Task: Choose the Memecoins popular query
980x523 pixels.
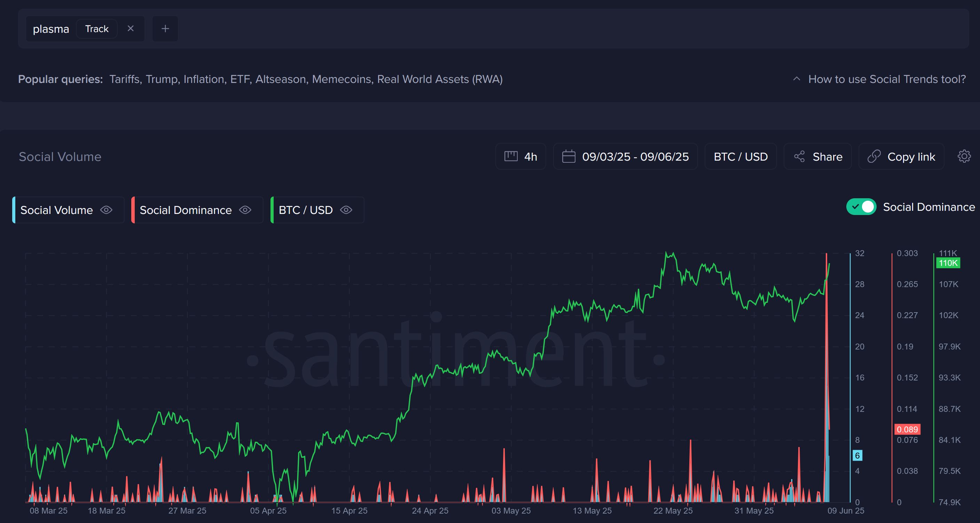Action: pos(342,79)
